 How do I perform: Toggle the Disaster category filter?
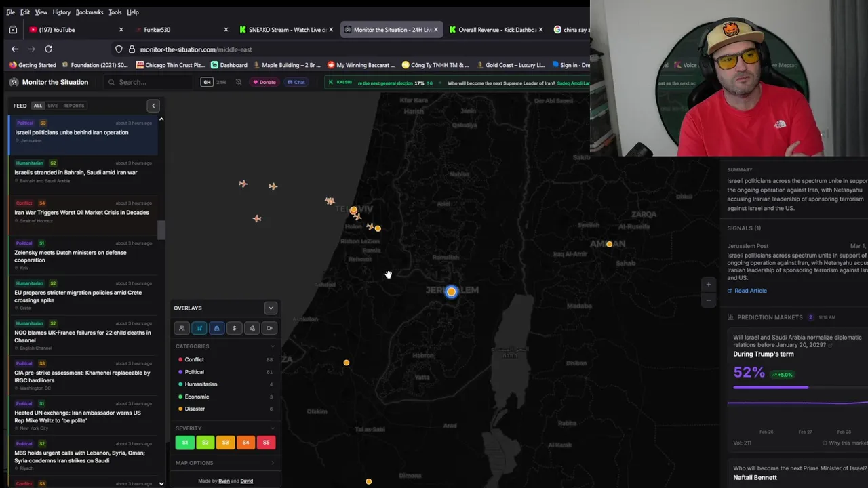(225, 409)
